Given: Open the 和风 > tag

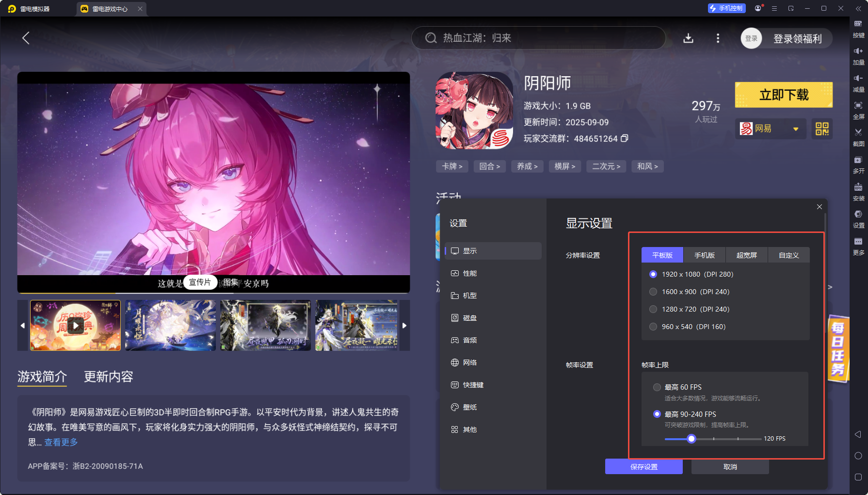Looking at the screenshot, I should point(647,166).
